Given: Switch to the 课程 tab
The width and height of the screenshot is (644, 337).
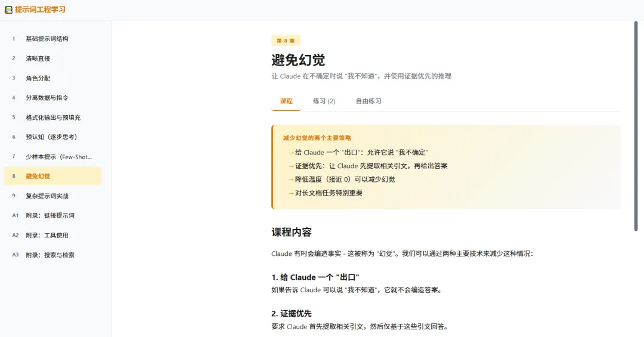Looking at the screenshot, I should (286, 101).
